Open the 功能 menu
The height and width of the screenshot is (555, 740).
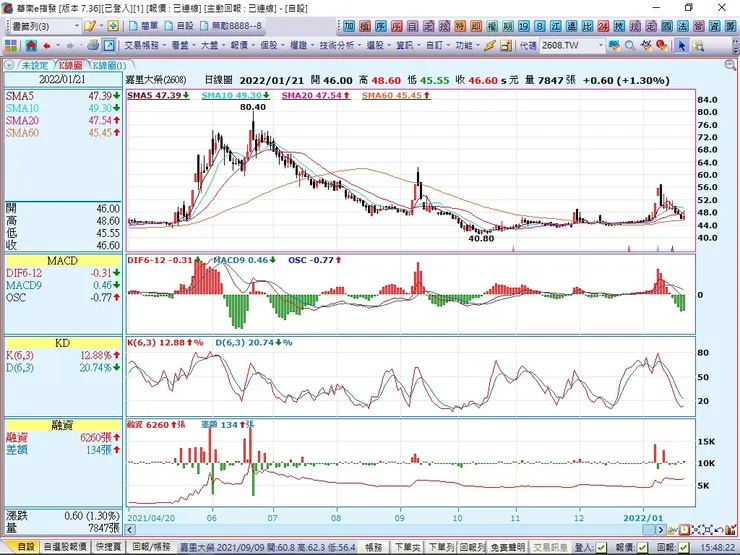467,46
